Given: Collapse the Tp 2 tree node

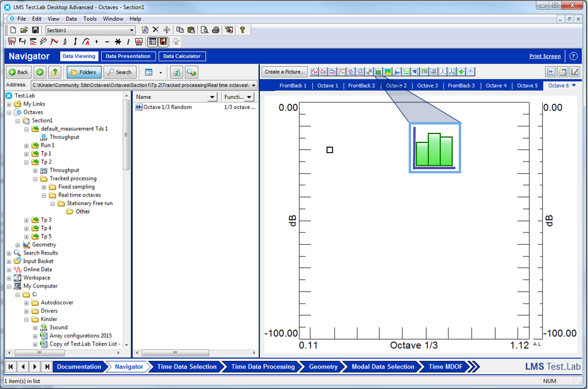Looking at the screenshot, I should click(26, 162).
